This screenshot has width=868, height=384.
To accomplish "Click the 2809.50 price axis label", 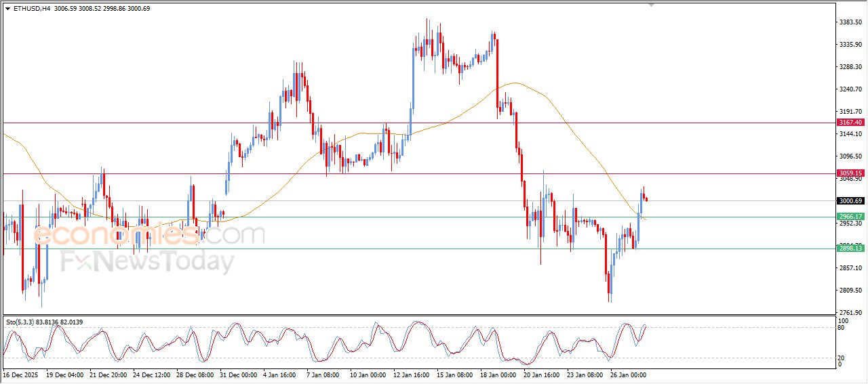I will tap(850, 291).
